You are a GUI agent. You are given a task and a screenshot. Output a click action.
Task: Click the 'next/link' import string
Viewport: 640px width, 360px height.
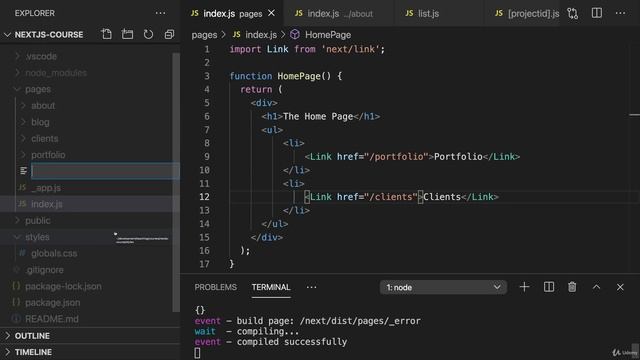tap(350, 49)
